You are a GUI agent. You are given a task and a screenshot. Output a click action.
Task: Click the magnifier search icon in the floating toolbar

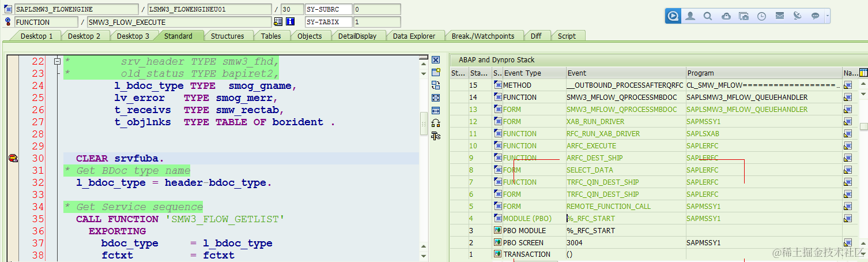pos(708,16)
